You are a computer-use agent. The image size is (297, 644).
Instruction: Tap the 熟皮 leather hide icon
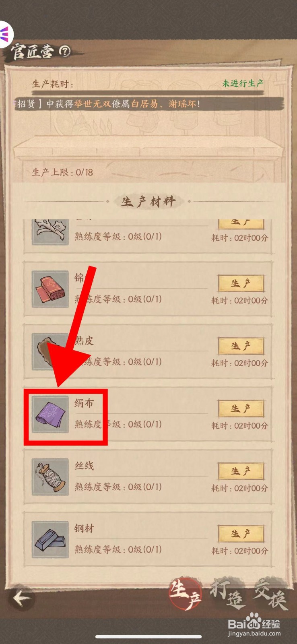tap(50, 351)
